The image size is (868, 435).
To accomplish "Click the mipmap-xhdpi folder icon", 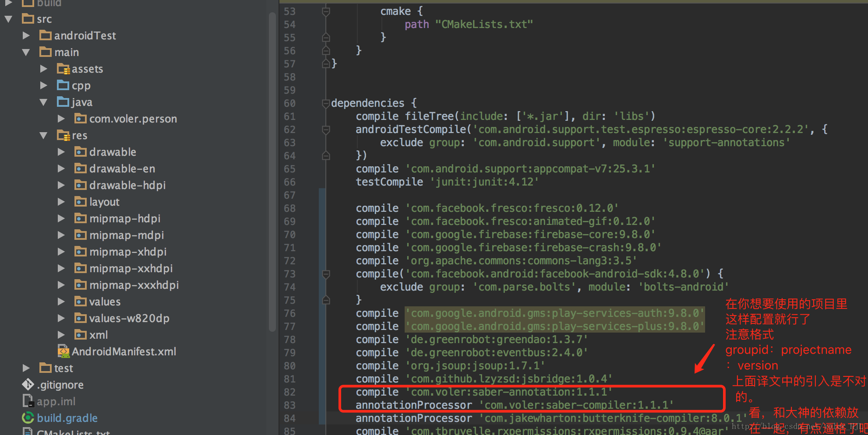I will point(81,251).
